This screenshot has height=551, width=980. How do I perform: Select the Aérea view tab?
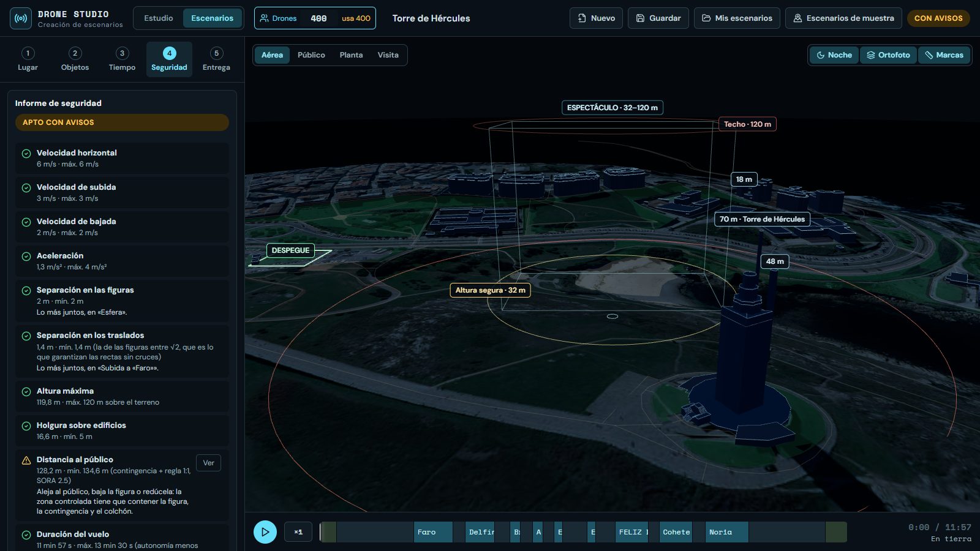pyautogui.click(x=272, y=55)
